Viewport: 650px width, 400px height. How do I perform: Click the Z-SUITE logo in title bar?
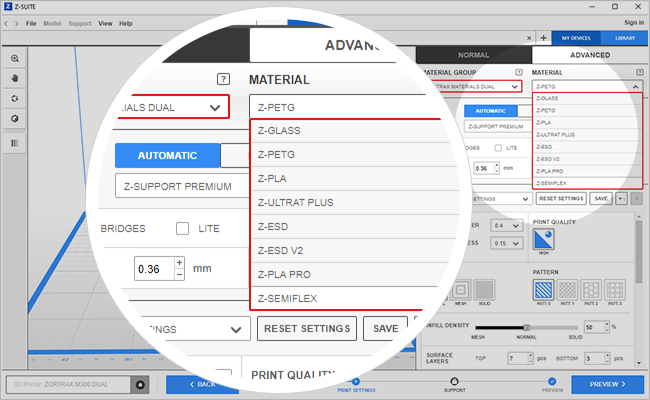(8, 7)
